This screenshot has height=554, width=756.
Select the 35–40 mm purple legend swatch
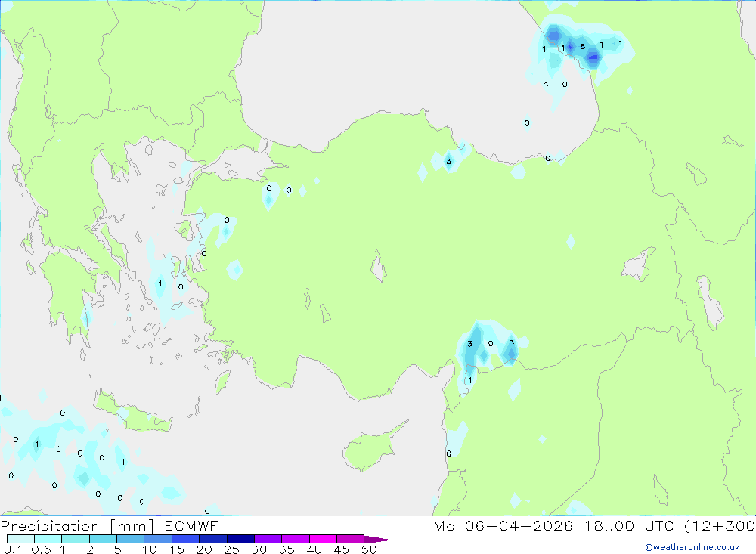tap(296, 539)
